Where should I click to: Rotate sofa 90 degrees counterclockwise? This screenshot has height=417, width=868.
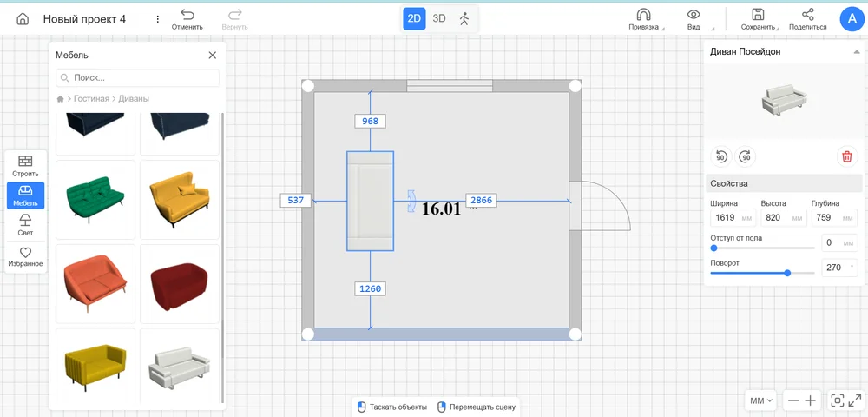pyautogui.click(x=720, y=156)
